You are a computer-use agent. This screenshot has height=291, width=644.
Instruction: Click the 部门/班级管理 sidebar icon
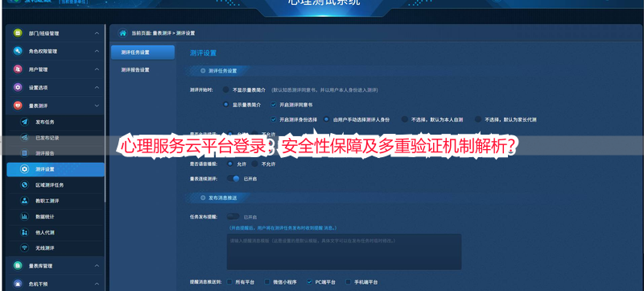pos(17,33)
